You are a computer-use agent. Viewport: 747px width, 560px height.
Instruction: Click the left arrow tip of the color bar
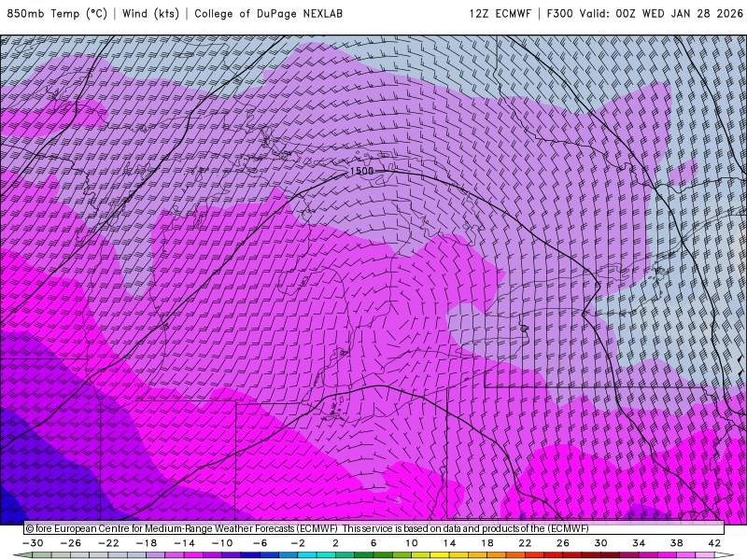coord(22,555)
